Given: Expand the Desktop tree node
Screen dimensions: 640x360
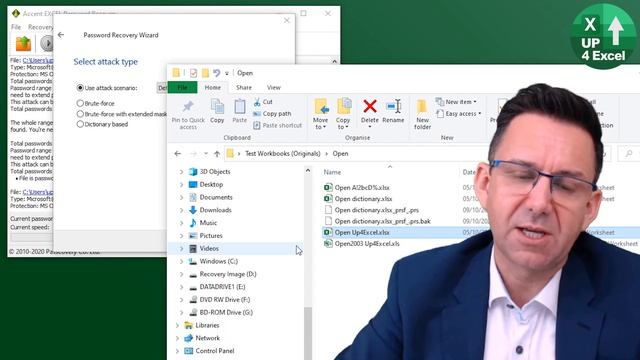Looking at the screenshot, I should [182, 184].
